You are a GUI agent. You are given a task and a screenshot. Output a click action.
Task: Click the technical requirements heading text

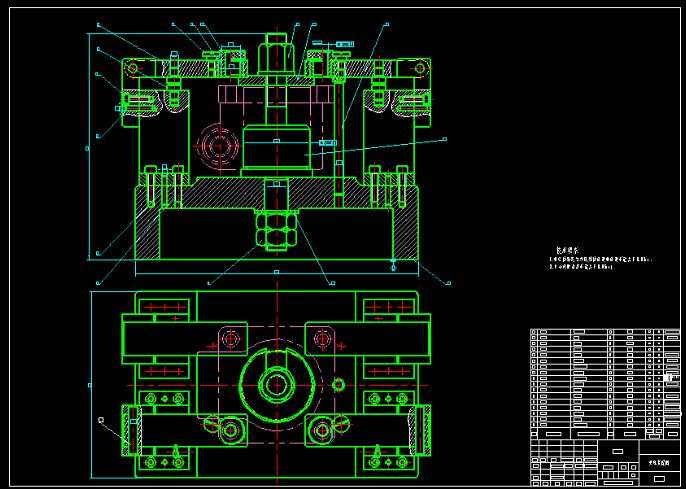[x=569, y=251]
